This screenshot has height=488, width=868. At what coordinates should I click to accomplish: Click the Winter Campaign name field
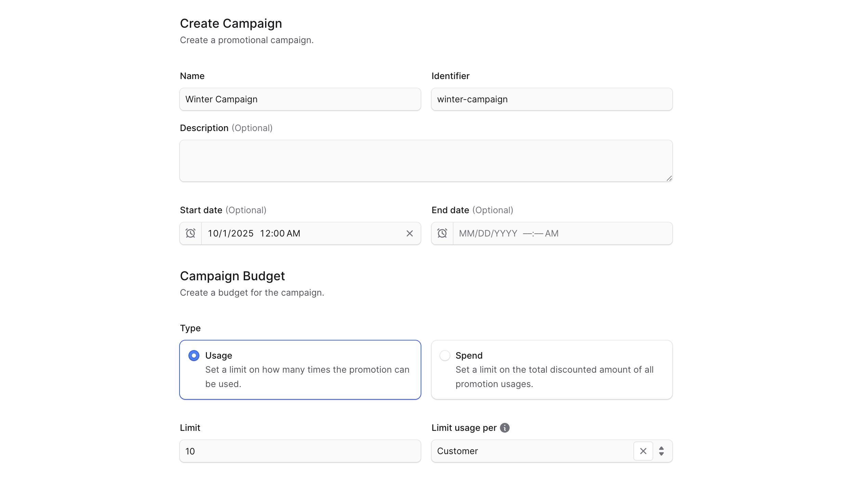point(300,99)
